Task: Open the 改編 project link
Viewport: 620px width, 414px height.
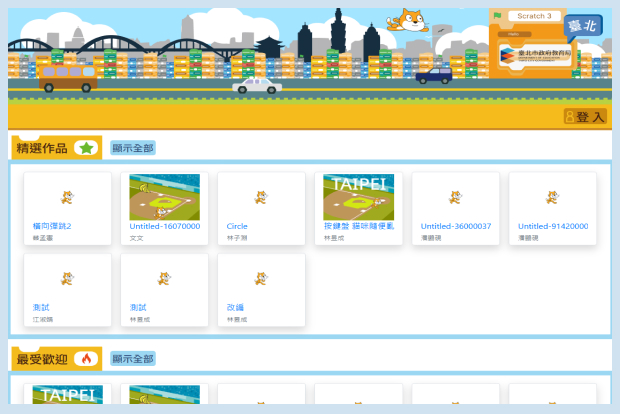Action: pyautogui.click(x=235, y=307)
